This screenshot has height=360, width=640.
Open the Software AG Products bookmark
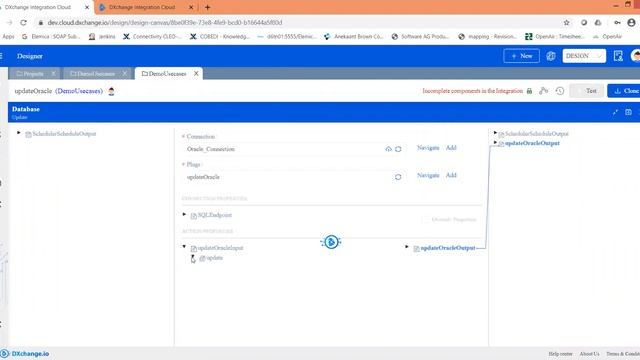coord(420,36)
